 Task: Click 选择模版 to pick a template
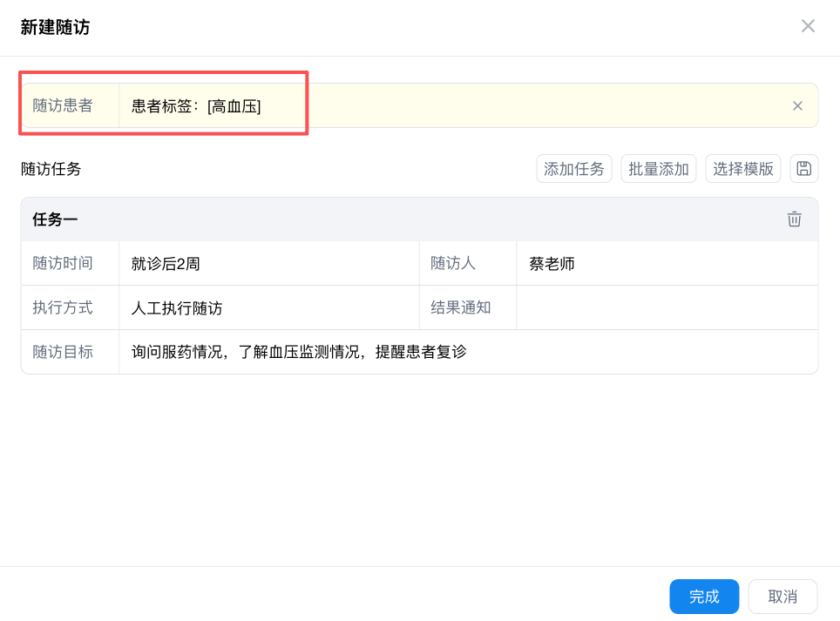click(x=742, y=168)
